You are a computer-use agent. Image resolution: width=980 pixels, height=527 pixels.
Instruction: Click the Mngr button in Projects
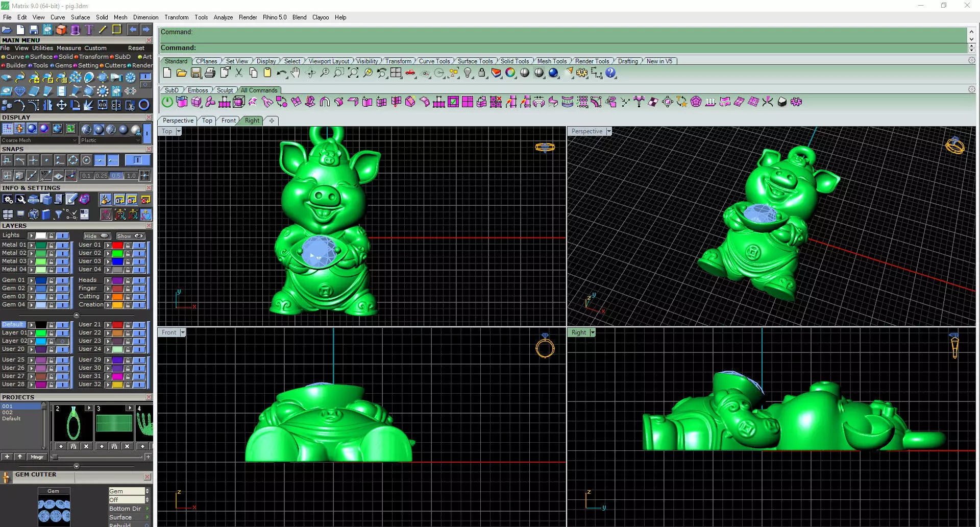pos(37,457)
